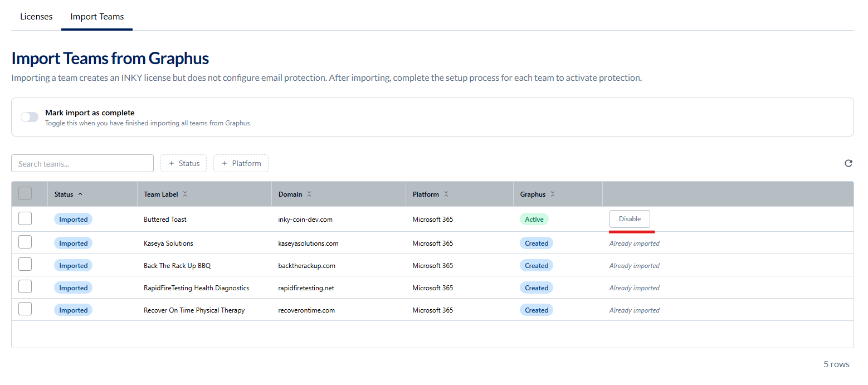Click Already imported in Back The Rack Up row
The height and width of the screenshot is (385, 868).
click(x=634, y=266)
